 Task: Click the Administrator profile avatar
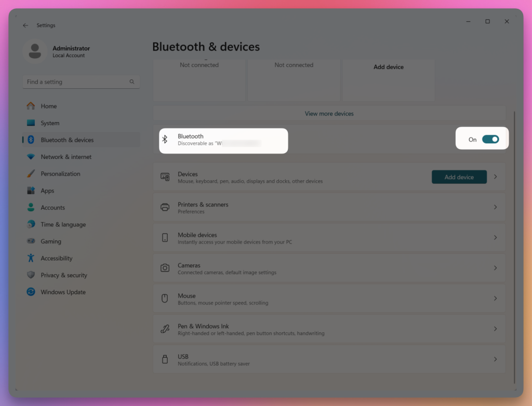35,51
